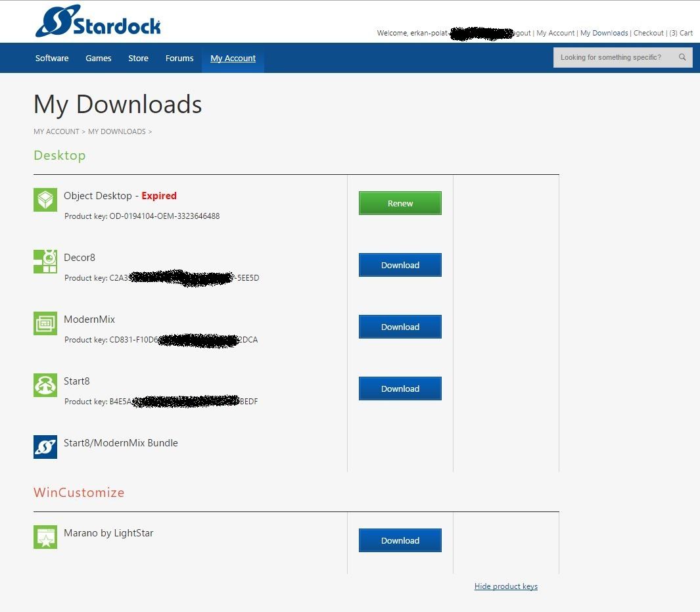
Task: Click the search magnifier icon
Action: point(682,57)
